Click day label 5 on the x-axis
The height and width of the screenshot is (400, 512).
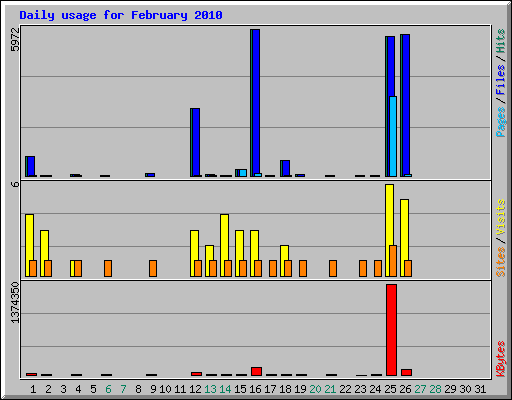[x=93, y=389]
